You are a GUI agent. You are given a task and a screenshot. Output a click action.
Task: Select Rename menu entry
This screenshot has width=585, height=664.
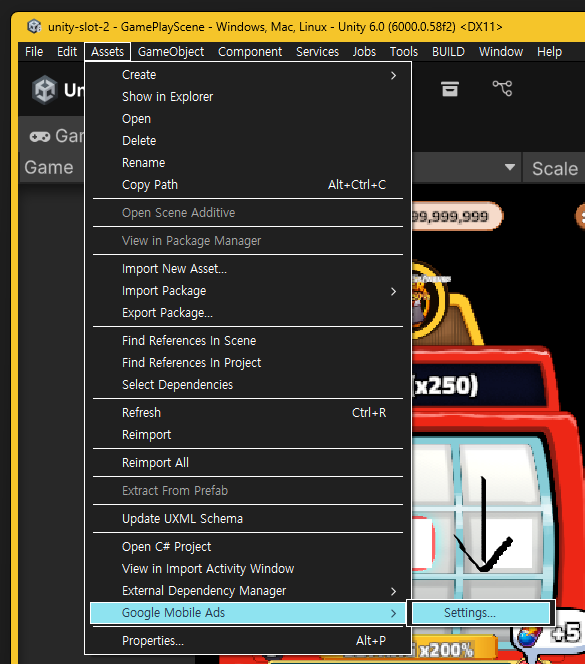click(248, 163)
